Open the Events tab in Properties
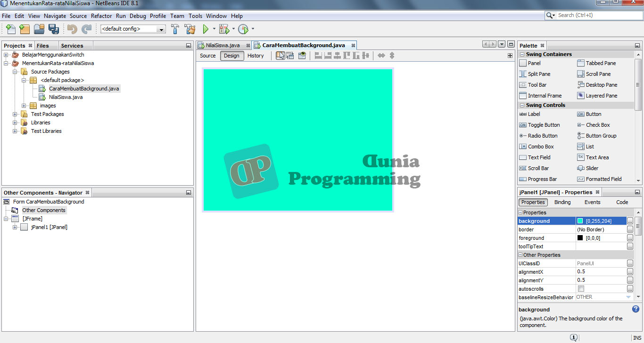The width and height of the screenshot is (644, 343). (592, 202)
